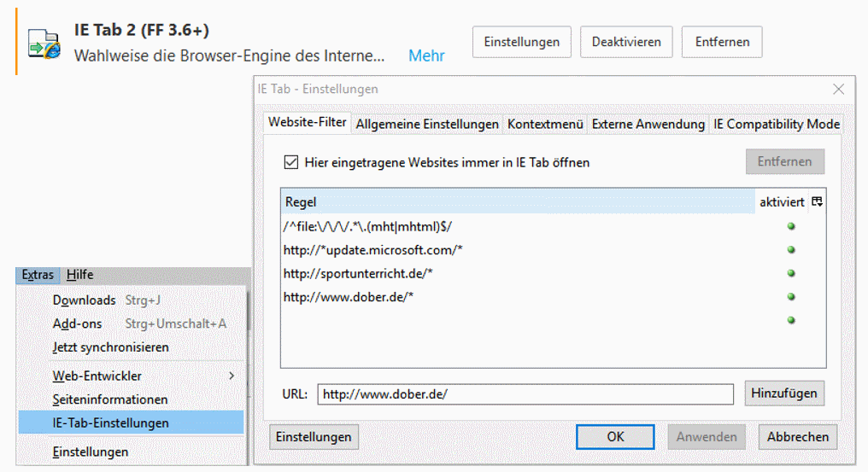Screen dimensions: 868x472
Task: Open the Hilfe menu
Action: pyautogui.click(x=80, y=275)
